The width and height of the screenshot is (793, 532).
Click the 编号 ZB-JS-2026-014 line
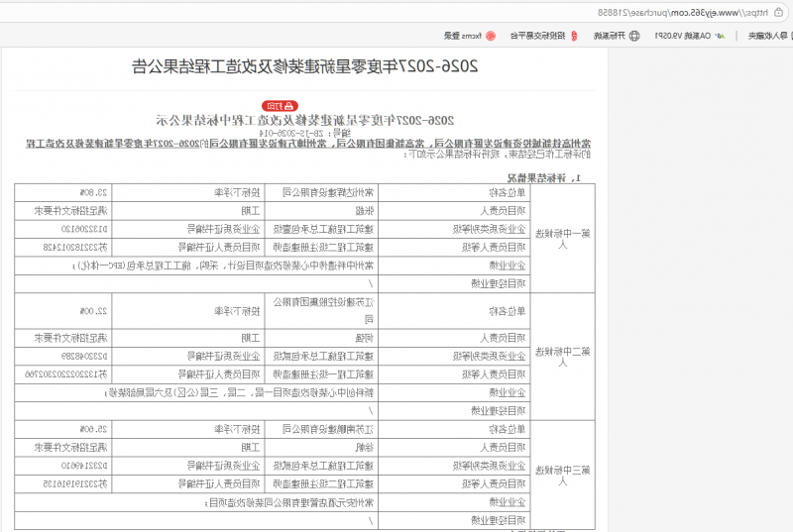click(305, 133)
